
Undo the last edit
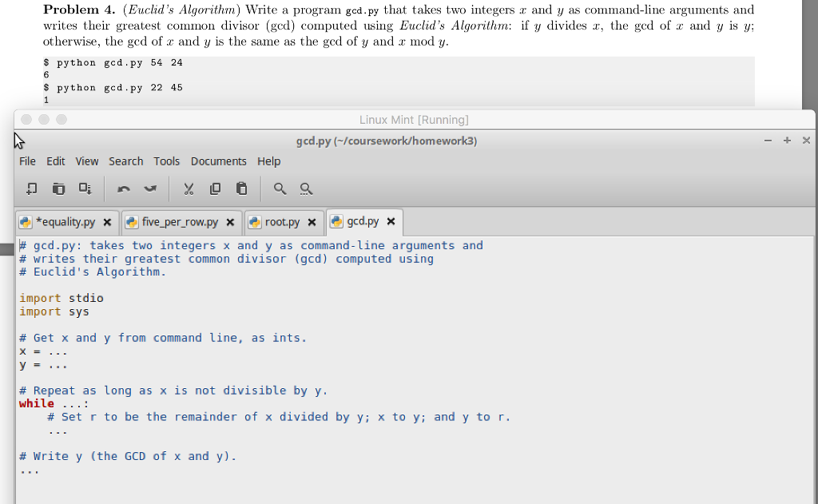point(124,189)
